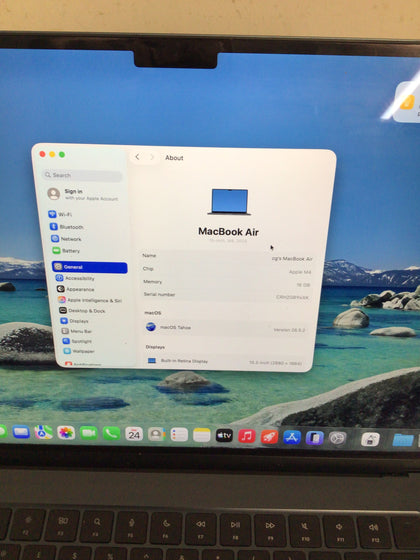The height and width of the screenshot is (560, 420).
Task: Open Wallpaper settings
Action: tap(79, 351)
